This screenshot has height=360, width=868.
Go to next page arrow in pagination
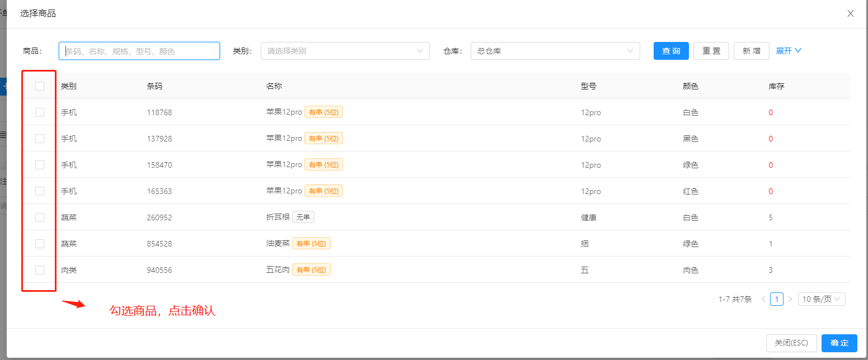(790, 299)
